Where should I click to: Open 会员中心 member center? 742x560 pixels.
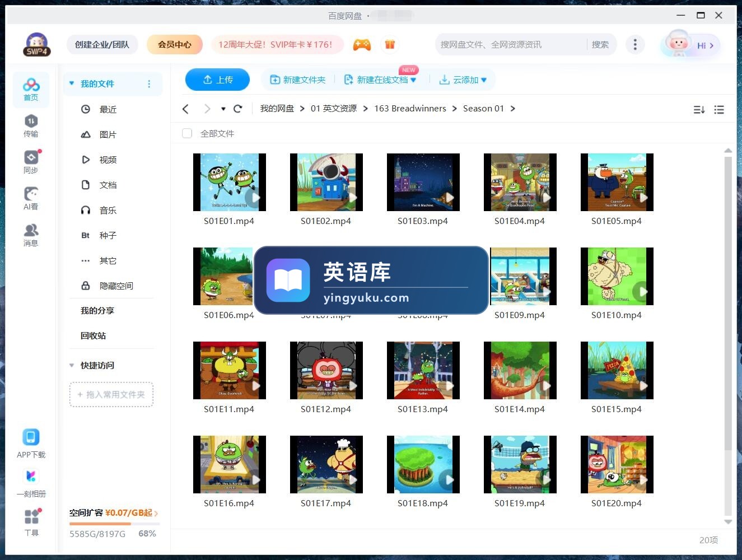(174, 44)
